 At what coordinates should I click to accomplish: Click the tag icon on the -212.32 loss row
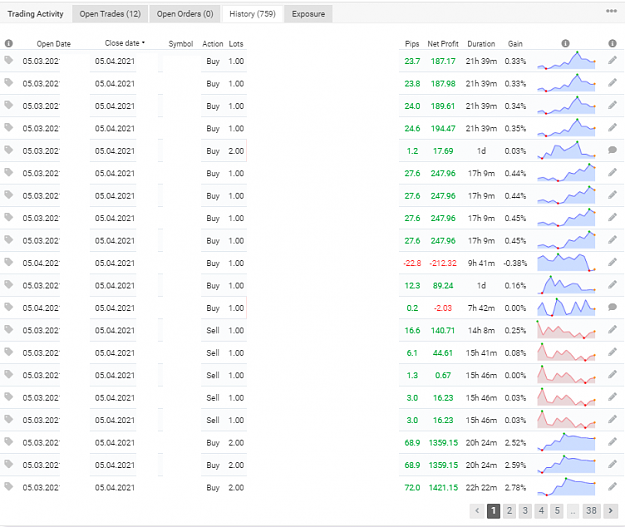click(x=8, y=262)
